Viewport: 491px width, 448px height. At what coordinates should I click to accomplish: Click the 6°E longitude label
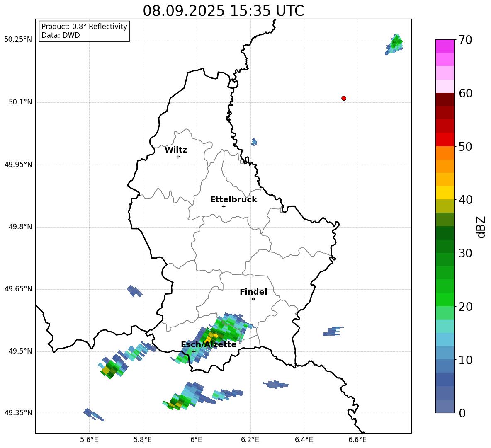(x=196, y=440)
